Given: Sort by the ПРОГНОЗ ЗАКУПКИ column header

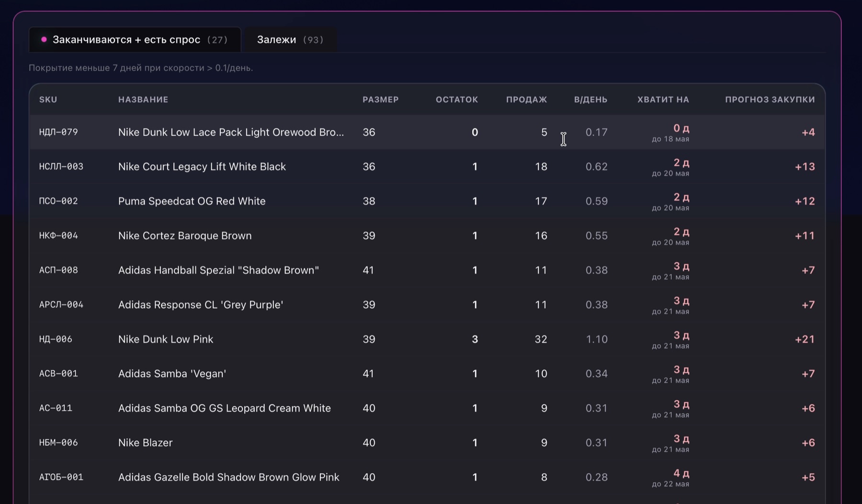Looking at the screenshot, I should coord(770,100).
